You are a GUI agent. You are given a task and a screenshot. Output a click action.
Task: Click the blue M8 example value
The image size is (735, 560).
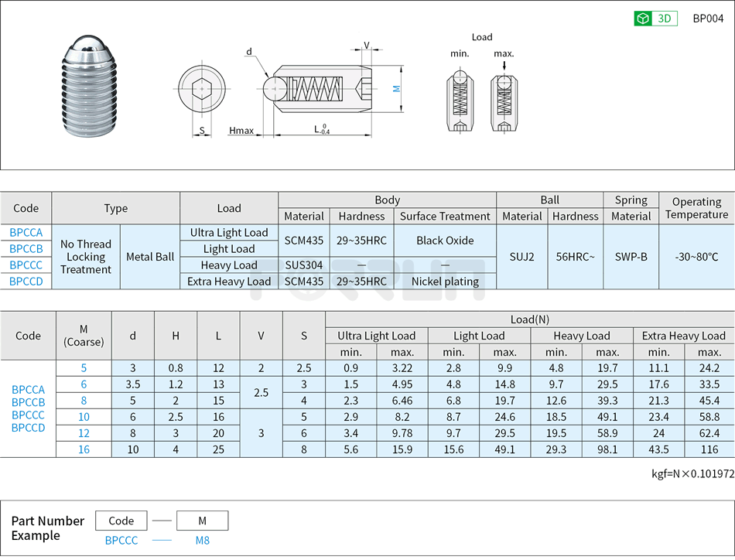(202, 541)
